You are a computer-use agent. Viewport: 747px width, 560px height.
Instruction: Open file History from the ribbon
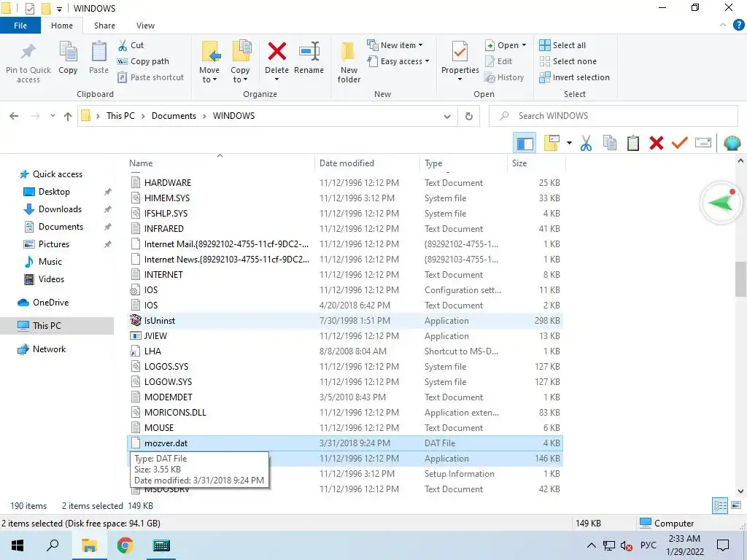(504, 77)
